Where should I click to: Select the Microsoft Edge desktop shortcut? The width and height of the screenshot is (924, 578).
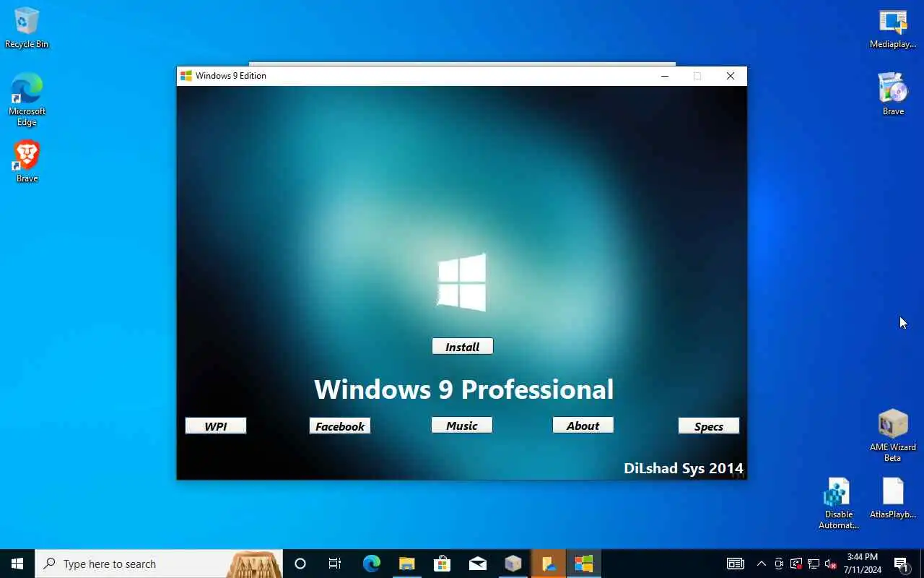(27, 99)
